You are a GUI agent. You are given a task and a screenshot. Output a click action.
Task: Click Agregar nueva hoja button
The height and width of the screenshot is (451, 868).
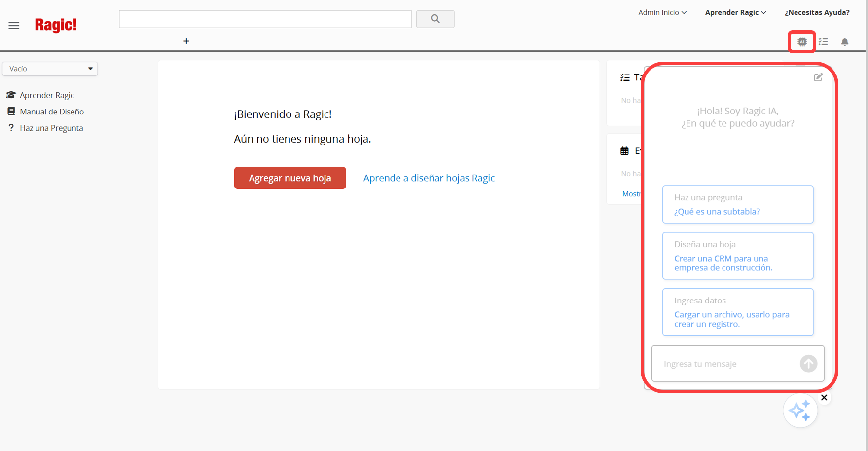[x=290, y=178]
